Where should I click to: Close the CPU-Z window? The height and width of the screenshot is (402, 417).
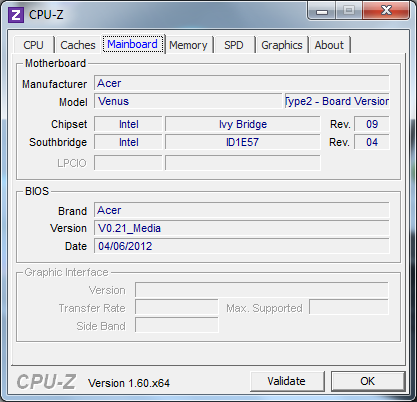(386, 11)
